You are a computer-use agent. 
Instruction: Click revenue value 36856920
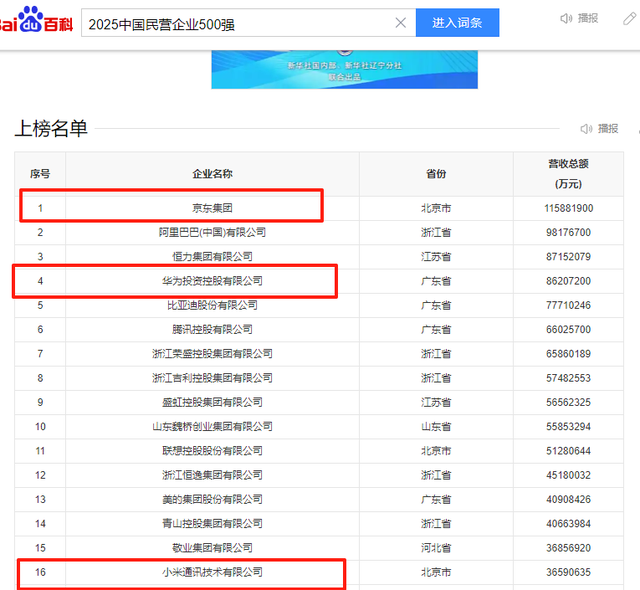pos(568,548)
